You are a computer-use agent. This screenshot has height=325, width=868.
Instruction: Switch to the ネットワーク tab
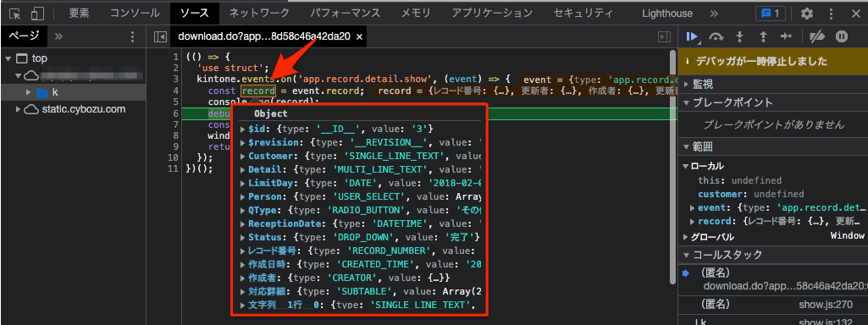coord(259,14)
